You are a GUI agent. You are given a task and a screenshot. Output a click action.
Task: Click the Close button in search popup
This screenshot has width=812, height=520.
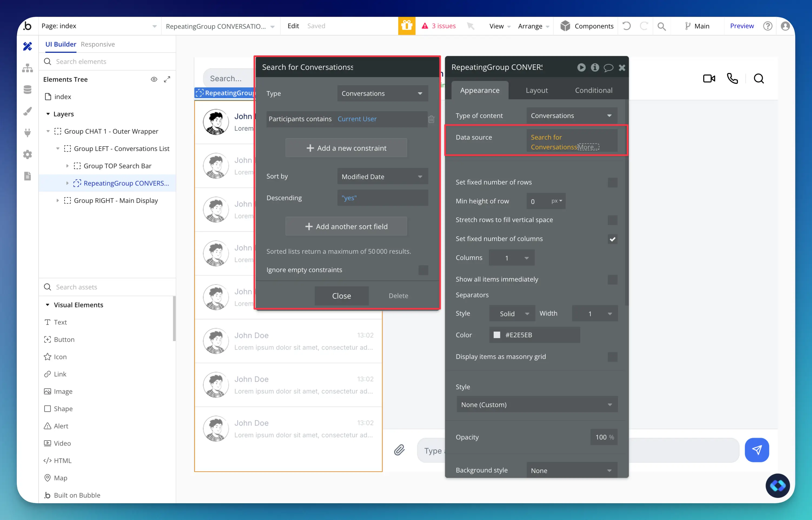click(x=341, y=296)
